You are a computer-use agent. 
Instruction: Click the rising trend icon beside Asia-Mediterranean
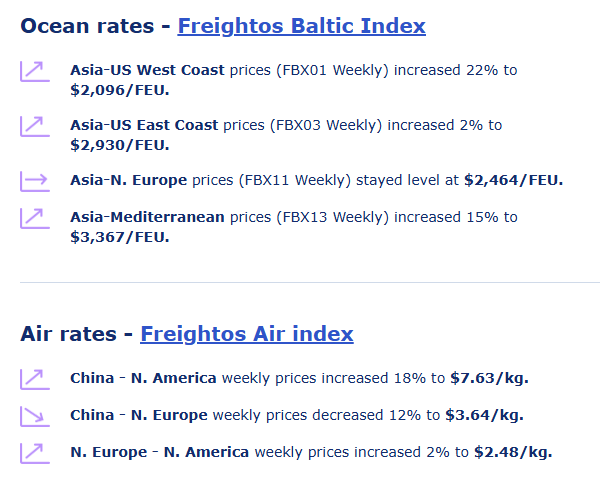point(34,217)
